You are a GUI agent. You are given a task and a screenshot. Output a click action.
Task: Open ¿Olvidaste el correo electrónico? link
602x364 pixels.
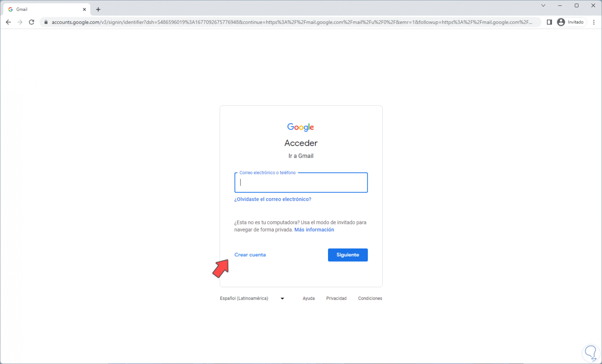click(x=273, y=199)
